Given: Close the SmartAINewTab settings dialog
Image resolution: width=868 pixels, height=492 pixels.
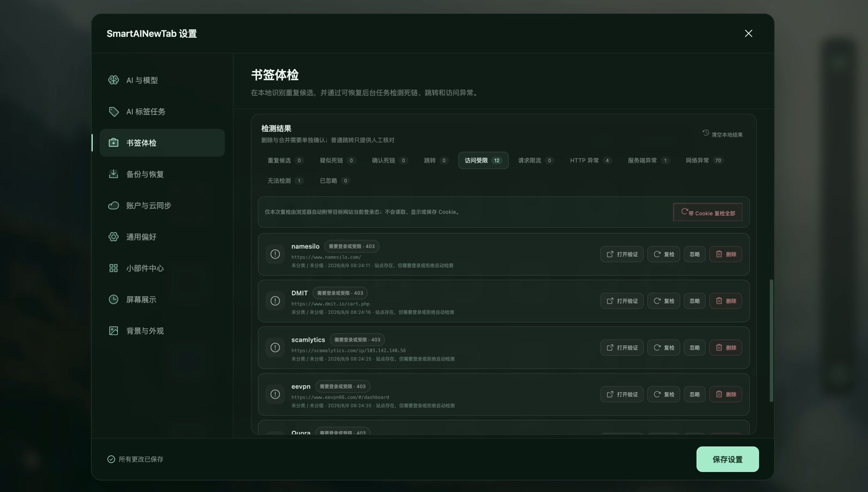Looking at the screenshot, I should (748, 34).
